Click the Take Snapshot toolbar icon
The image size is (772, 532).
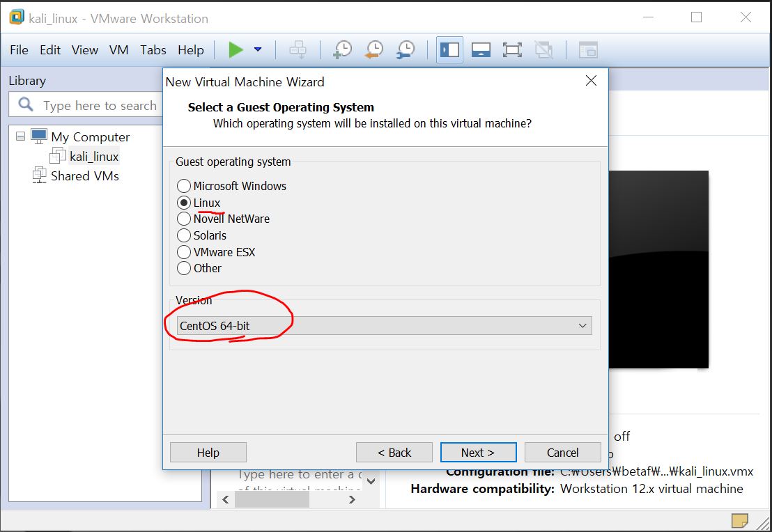point(342,49)
